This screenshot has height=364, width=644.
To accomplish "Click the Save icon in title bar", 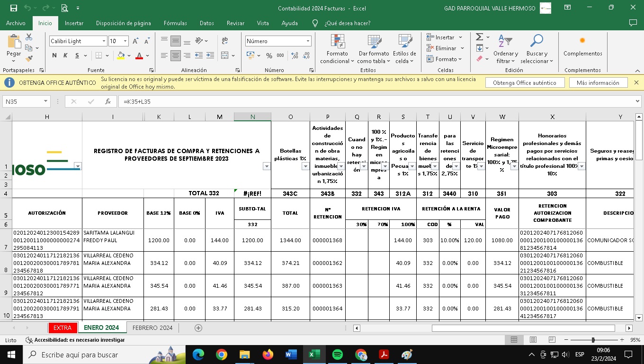I will (x=14, y=8).
